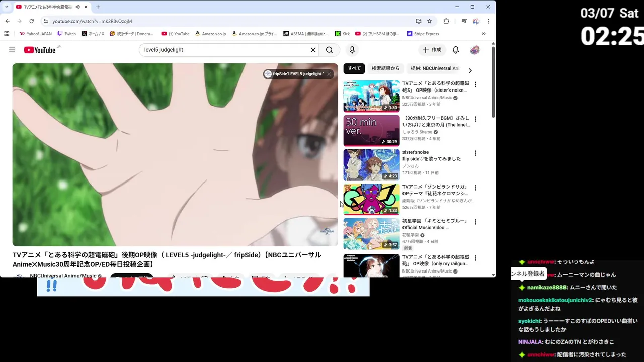644x362 pixels.
Task: Open the 初星学園 キミとセミブルー thumbnail
Action: [x=372, y=234]
